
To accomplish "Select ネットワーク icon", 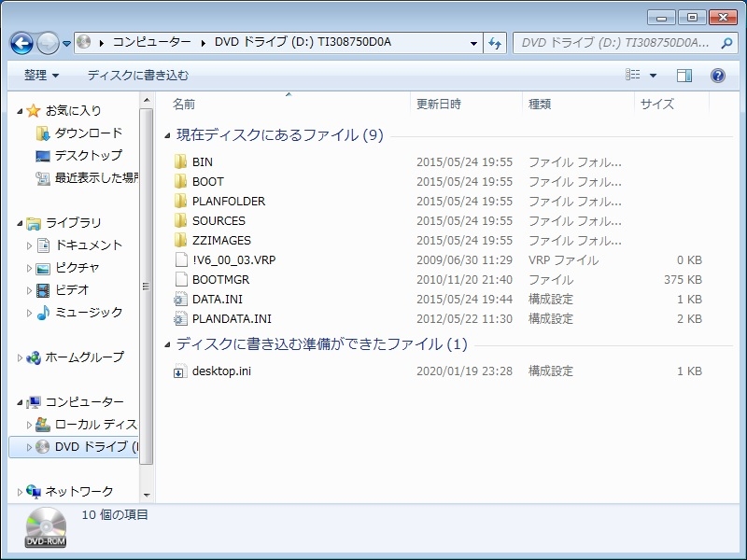I will [34, 491].
